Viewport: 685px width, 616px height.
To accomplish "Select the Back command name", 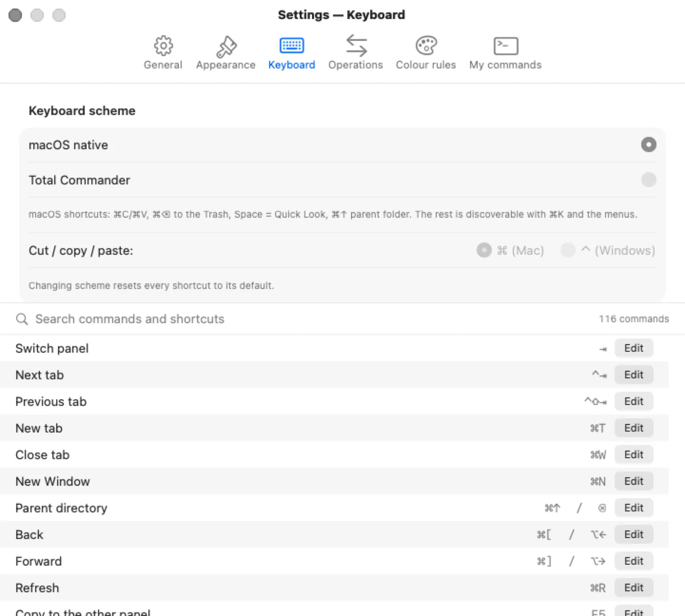I will click(x=29, y=535).
